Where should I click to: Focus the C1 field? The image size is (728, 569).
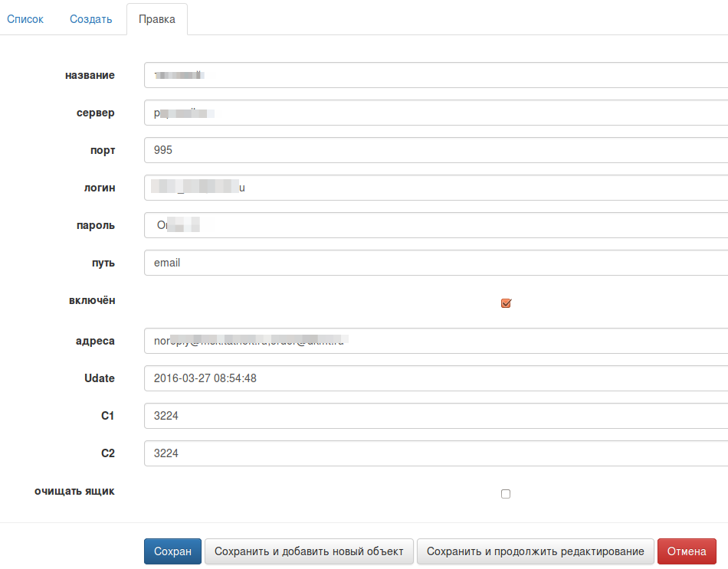click(435, 416)
